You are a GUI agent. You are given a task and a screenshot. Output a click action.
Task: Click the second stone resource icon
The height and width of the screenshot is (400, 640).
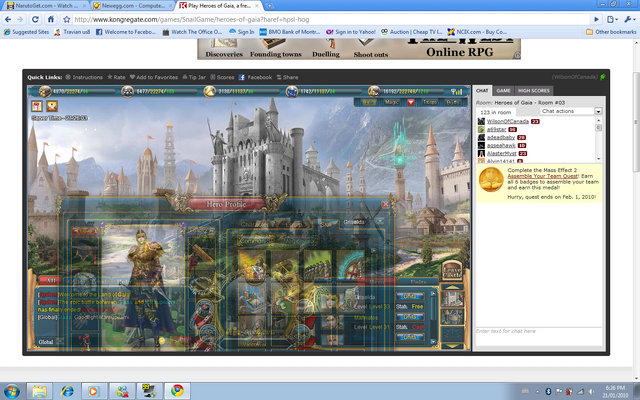tap(127, 91)
